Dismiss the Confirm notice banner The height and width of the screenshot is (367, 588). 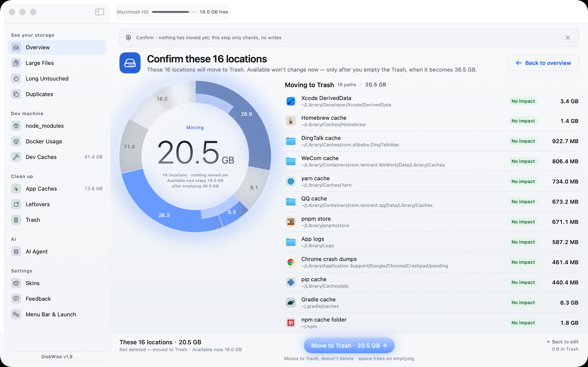pyautogui.click(x=568, y=38)
